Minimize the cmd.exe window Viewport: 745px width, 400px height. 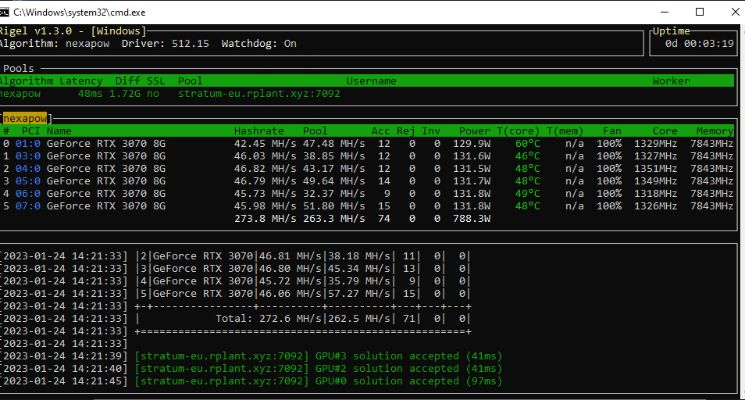pyautogui.click(x=665, y=12)
